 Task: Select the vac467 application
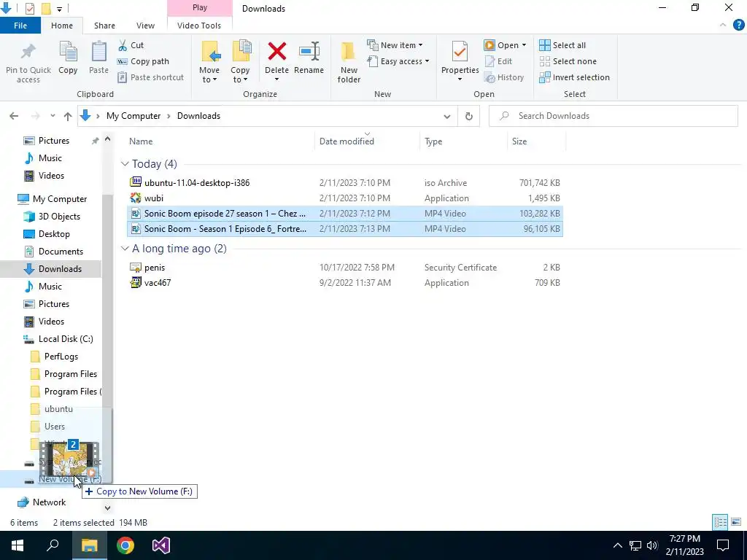coord(345,283)
